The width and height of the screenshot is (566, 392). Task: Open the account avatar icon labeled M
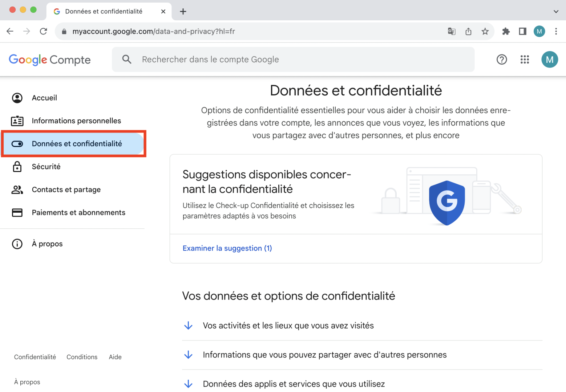(550, 59)
